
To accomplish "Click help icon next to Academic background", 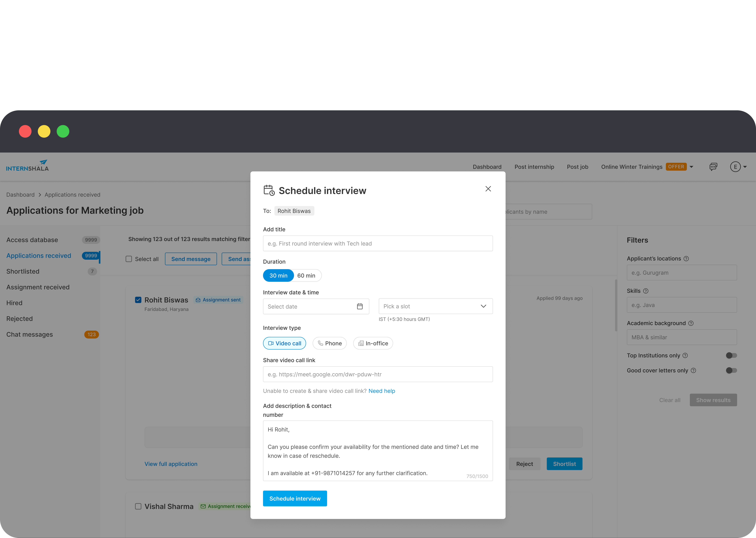I will pyautogui.click(x=691, y=323).
